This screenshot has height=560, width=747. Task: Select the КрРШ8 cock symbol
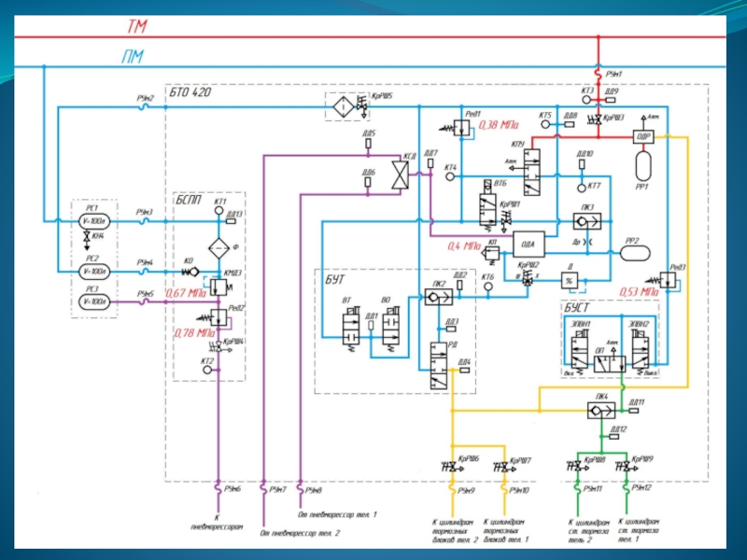coord(577,468)
